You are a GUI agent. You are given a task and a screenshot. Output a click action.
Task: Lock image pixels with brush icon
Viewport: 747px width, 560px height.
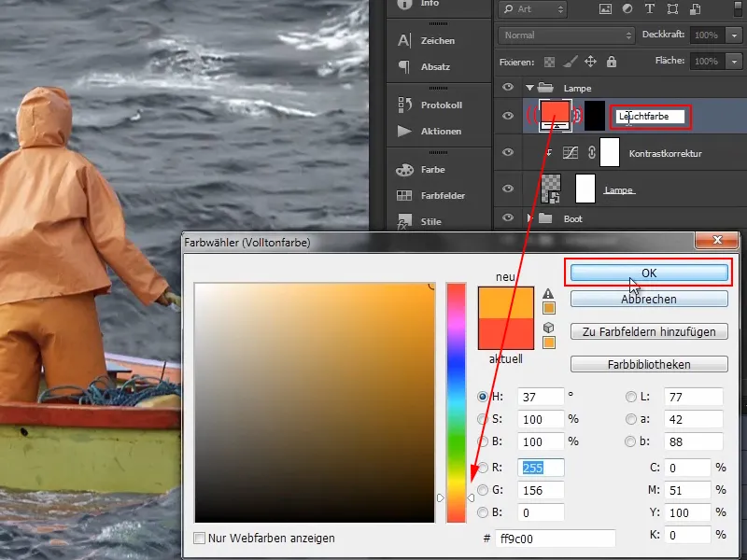(x=570, y=62)
